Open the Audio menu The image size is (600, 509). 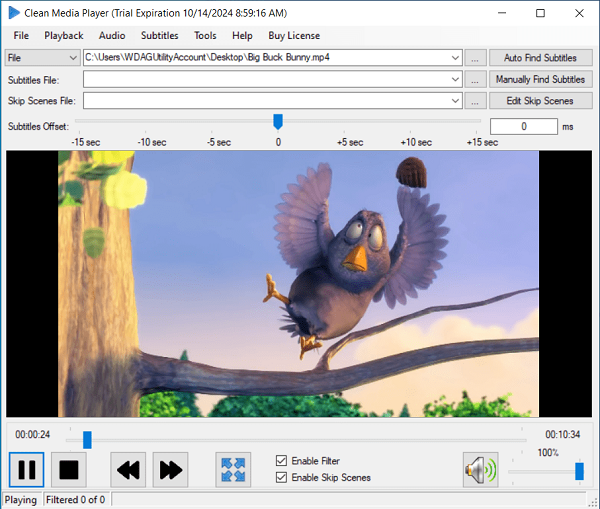click(x=112, y=36)
